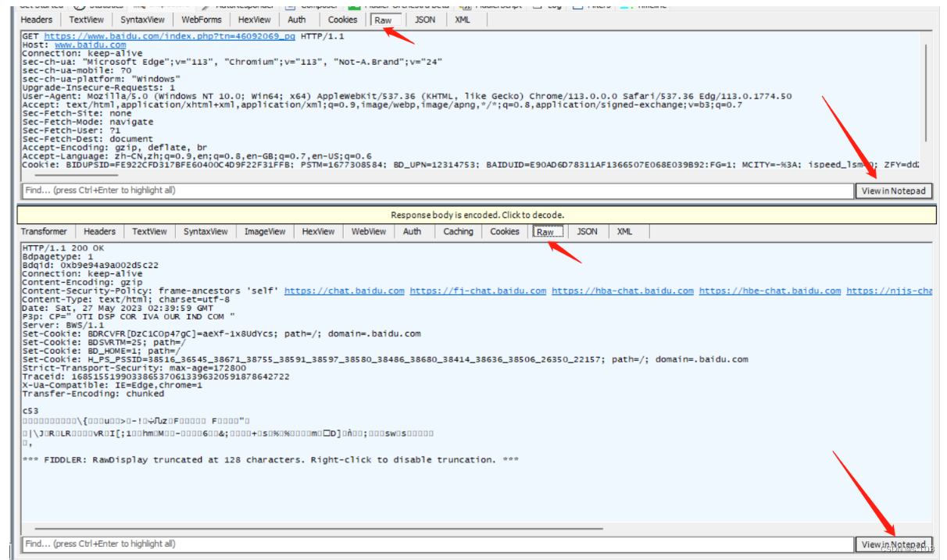The height and width of the screenshot is (560, 947).
Task: Focus the request Find input field
Action: [x=438, y=191]
